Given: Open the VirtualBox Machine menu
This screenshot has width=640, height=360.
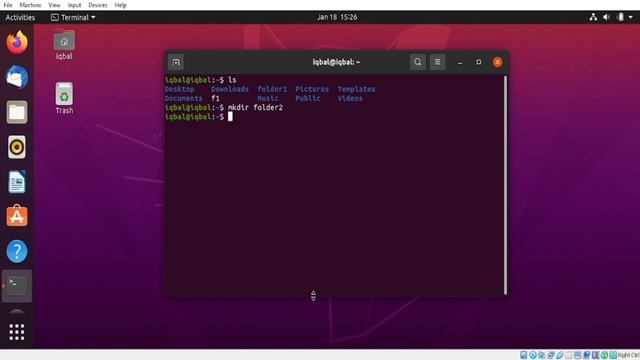Looking at the screenshot, I should pos(30,5).
